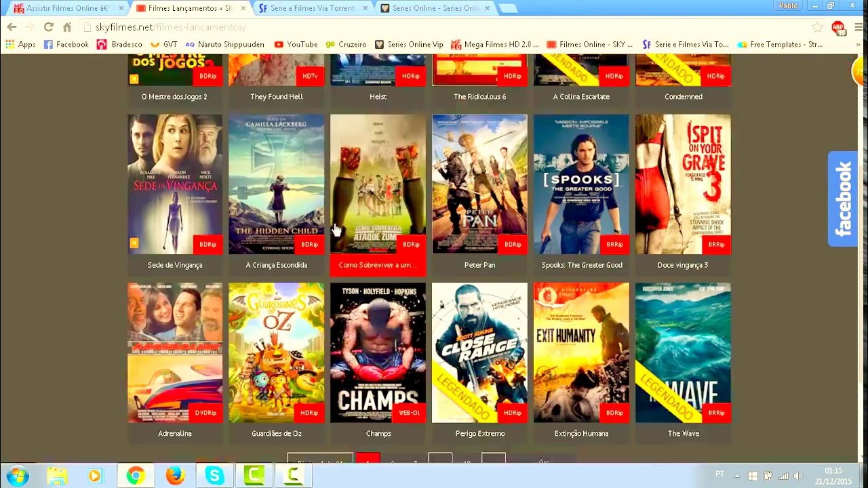
Task: Click the A Criança Escondida title link
Action: [277, 265]
